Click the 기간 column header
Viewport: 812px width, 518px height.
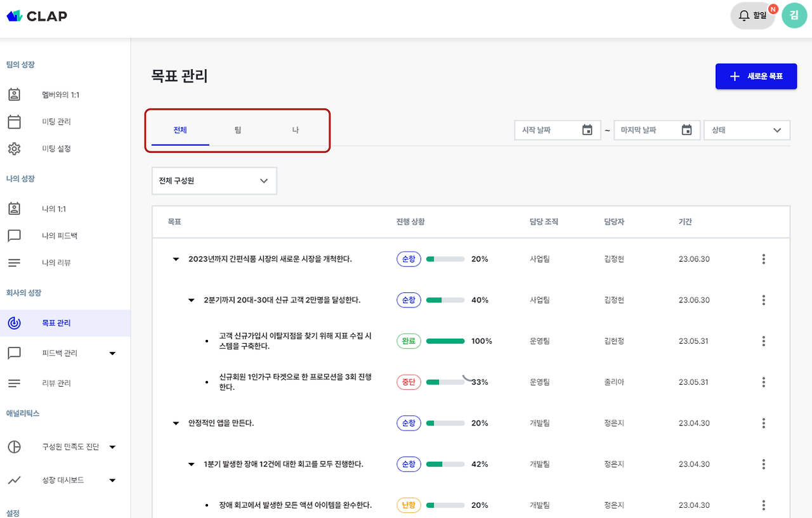pos(685,222)
